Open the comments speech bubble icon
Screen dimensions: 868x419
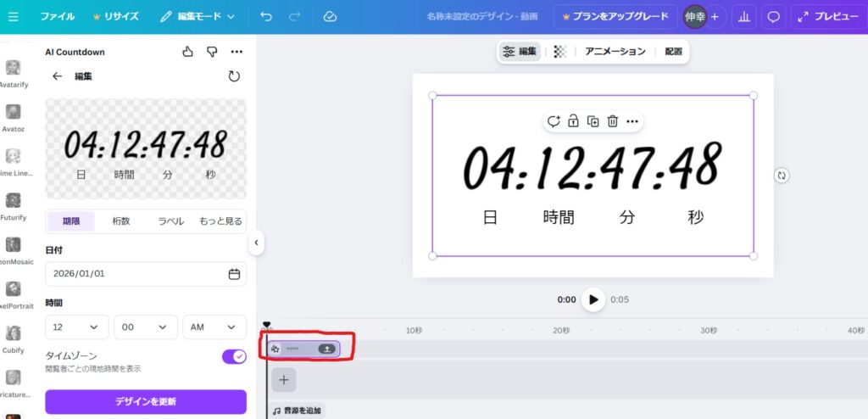point(773,16)
